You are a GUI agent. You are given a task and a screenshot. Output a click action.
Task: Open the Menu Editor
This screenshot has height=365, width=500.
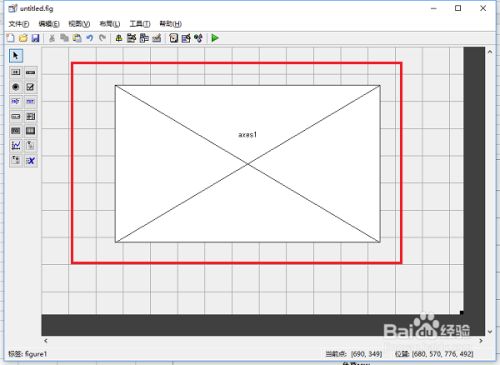tap(131, 38)
